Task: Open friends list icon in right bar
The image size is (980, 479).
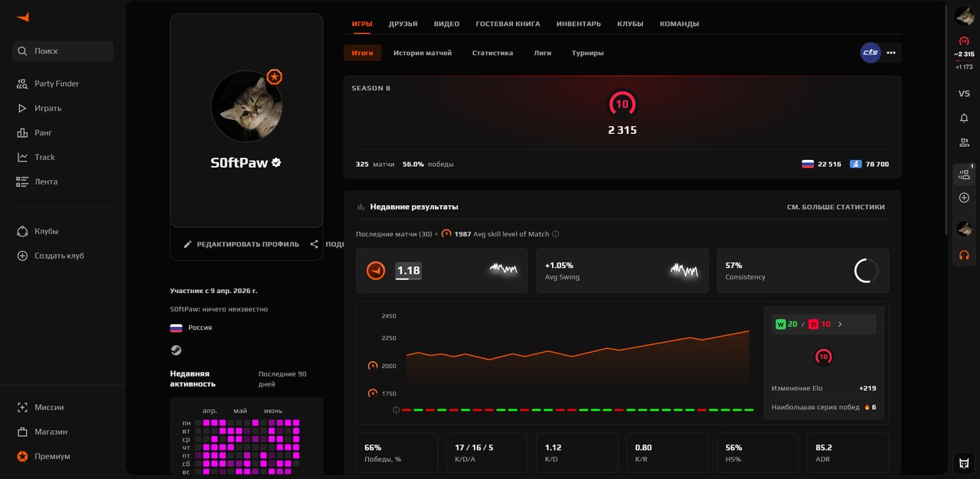Action: pyautogui.click(x=964, y=142)
